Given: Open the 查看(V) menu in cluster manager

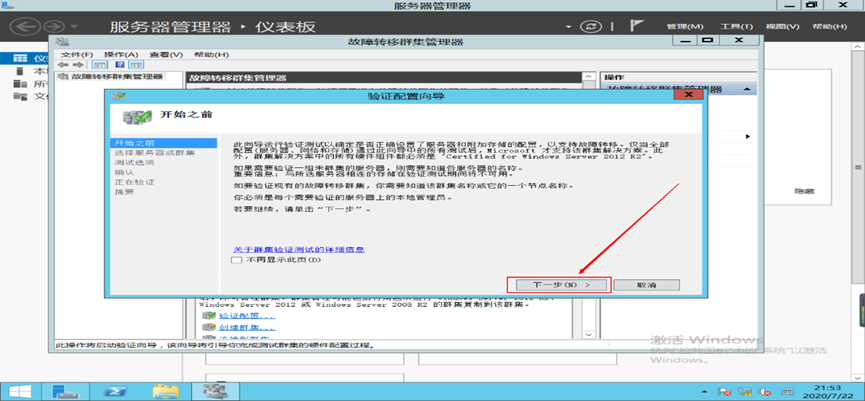Looking at the screenshot, I should (166, 55).
